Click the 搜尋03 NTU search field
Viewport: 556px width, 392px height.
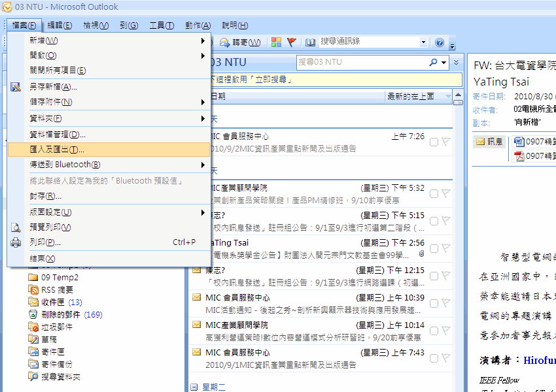click(x=362, y=62)
